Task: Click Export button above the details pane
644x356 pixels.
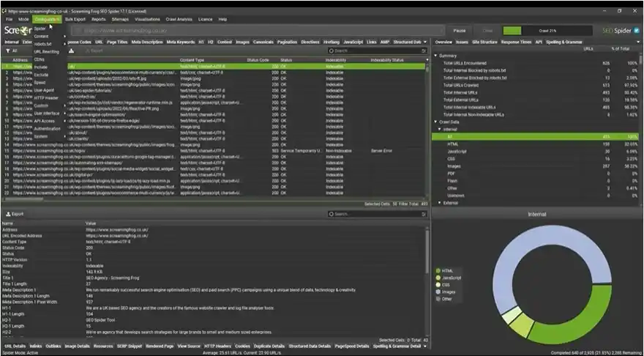Action: pyautogui.click(x=15, y=214)
